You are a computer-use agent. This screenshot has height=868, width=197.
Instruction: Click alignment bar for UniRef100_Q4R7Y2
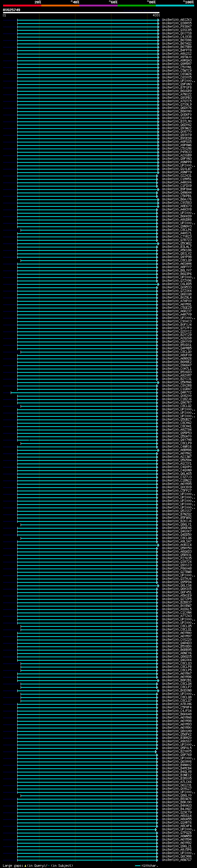click(84, 393)
